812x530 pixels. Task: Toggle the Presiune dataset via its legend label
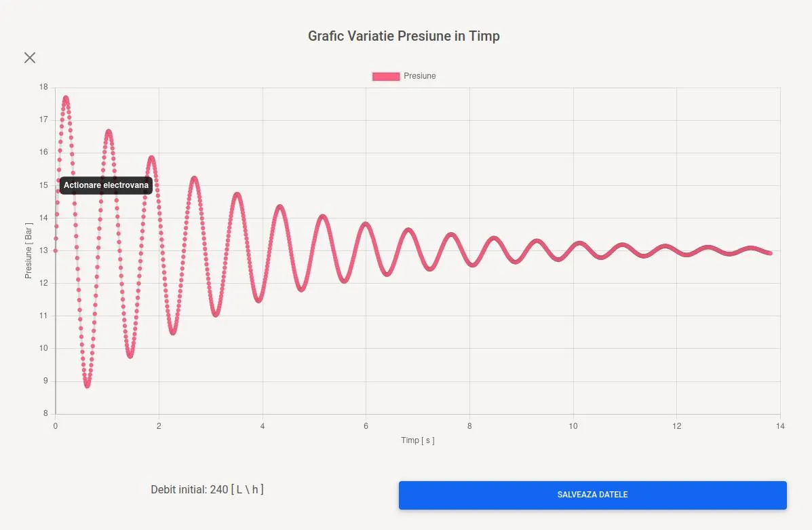[419, 76]
